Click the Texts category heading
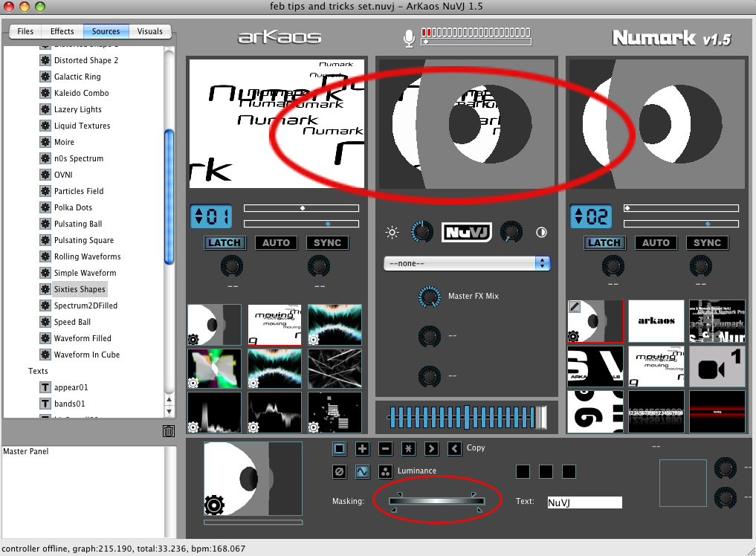Screen dimensions: 756x556 38,371
